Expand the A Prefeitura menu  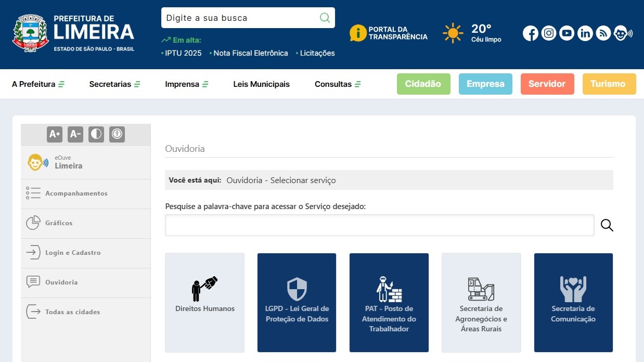click(x=38, y=84)
